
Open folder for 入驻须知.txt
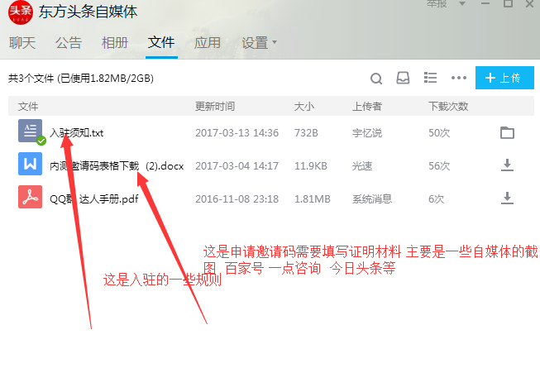point(507,132)
